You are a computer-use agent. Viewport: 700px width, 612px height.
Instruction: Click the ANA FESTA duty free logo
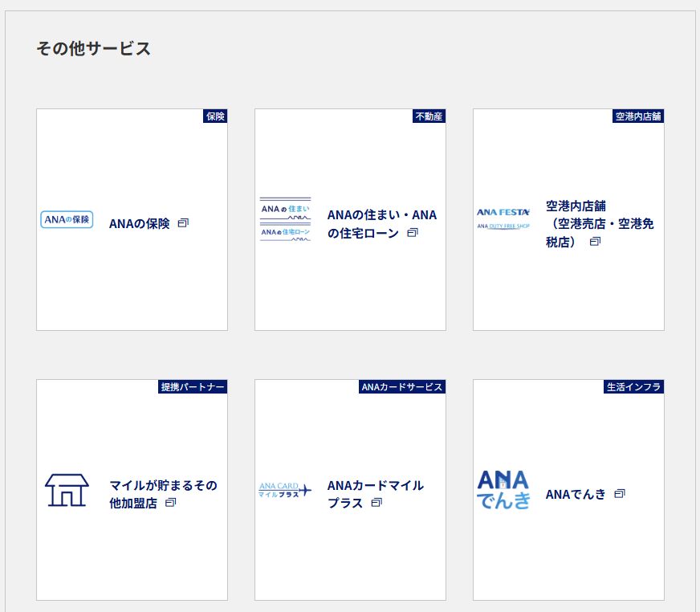coord(503,219)
